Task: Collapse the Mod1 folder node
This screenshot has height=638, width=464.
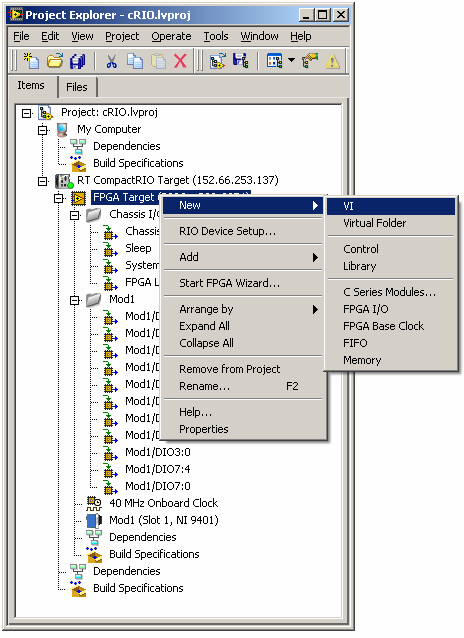Action: [x=74, y=300]
